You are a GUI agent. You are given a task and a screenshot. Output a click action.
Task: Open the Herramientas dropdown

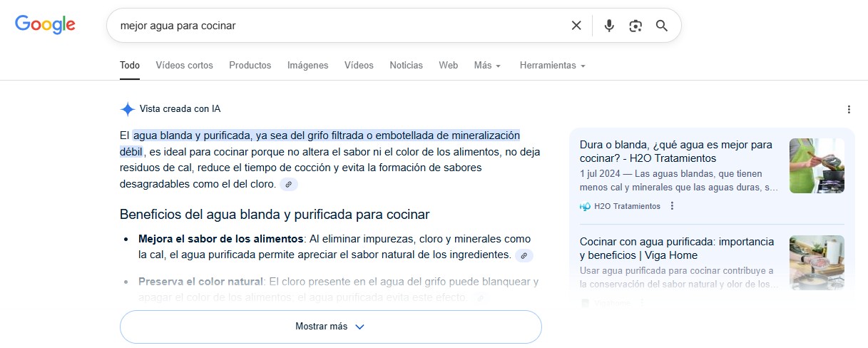(553, 65)
